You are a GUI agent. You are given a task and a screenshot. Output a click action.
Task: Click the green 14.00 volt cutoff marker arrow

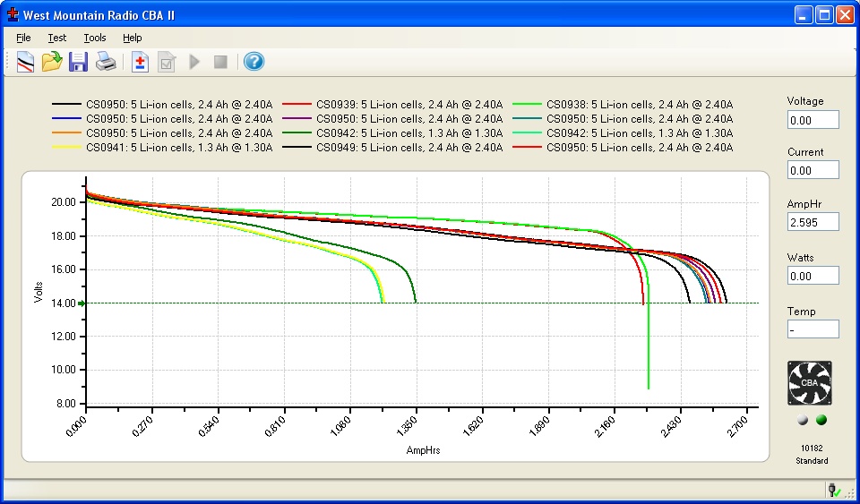point(82,303)
